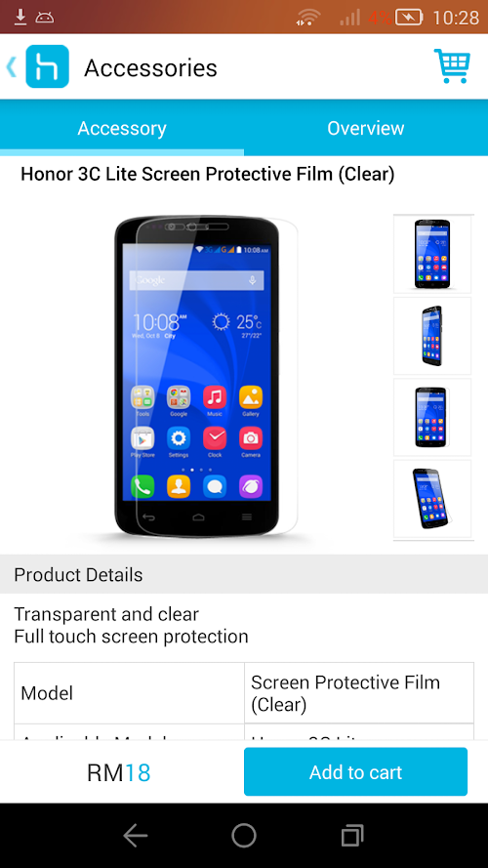This screenshot has width=488, height=868.
Task: Select the Accessory tab
Action: coord(122,128)
